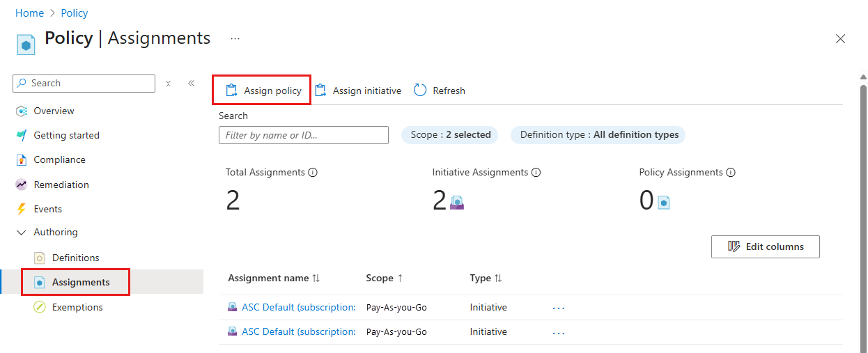The image size is (868, 353).
Task: Click the Policy Assignments info icon
Action: (731, 173)
